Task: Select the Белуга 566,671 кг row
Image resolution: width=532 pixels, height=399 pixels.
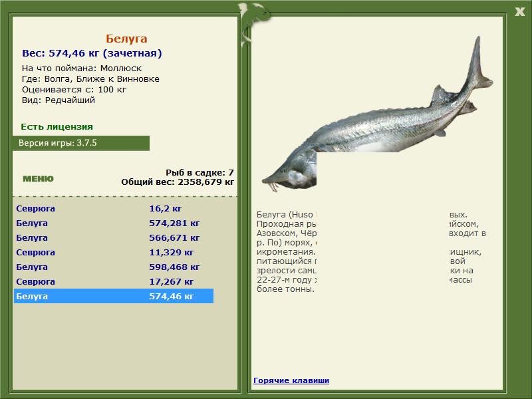Action: [x=114, y=237]
